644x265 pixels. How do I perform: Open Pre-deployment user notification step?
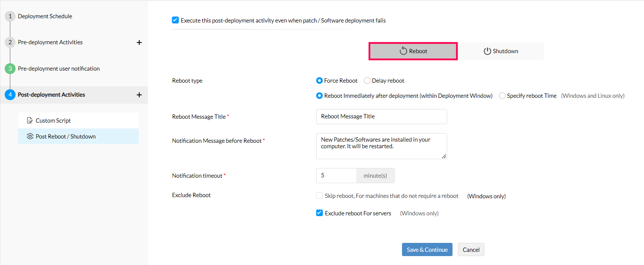pyautogui.click(x=59, y=69)
